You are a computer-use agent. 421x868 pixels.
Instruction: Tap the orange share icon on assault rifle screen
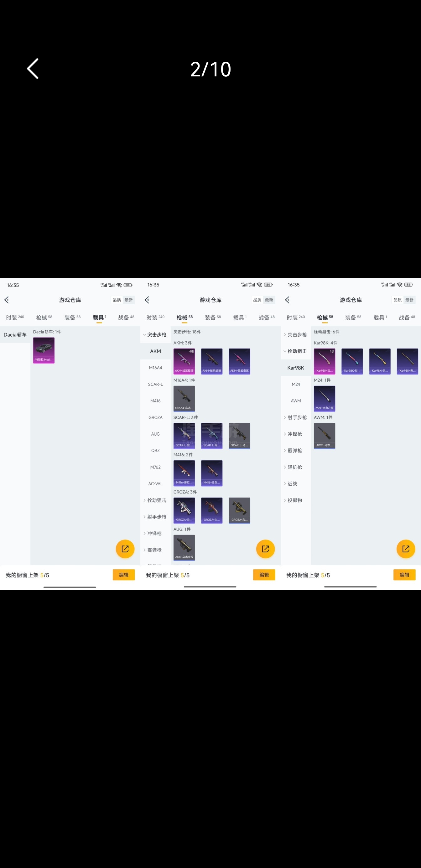point(265,549)
